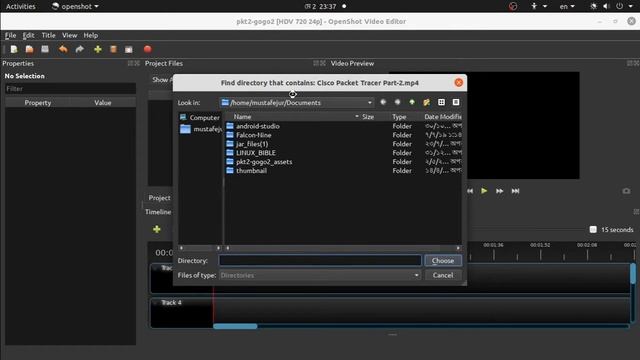Open the File menu

(x=10, y=36)
